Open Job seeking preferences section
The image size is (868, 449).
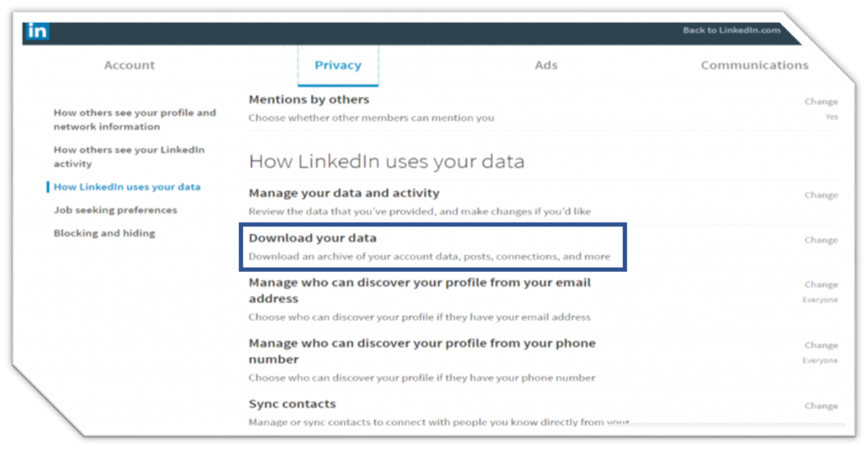tap(115, 210)
